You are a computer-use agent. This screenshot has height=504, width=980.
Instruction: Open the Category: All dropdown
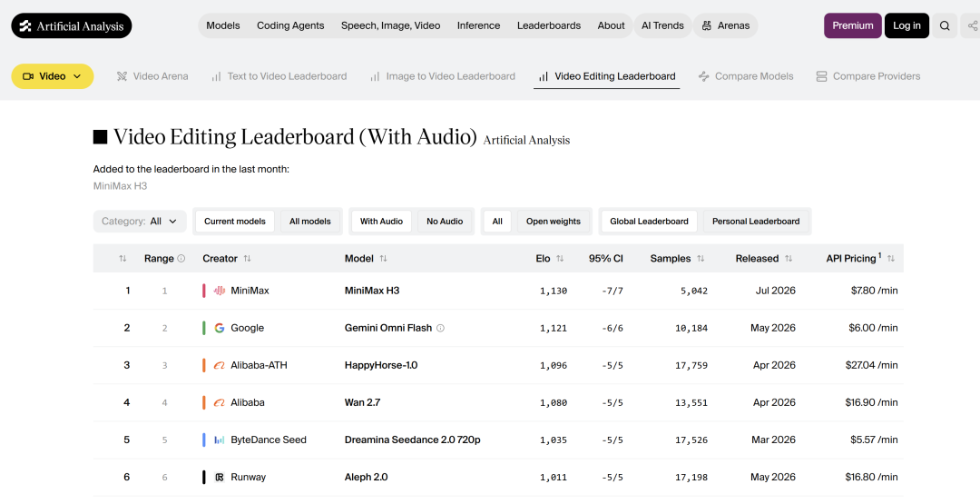click(140, 222)
